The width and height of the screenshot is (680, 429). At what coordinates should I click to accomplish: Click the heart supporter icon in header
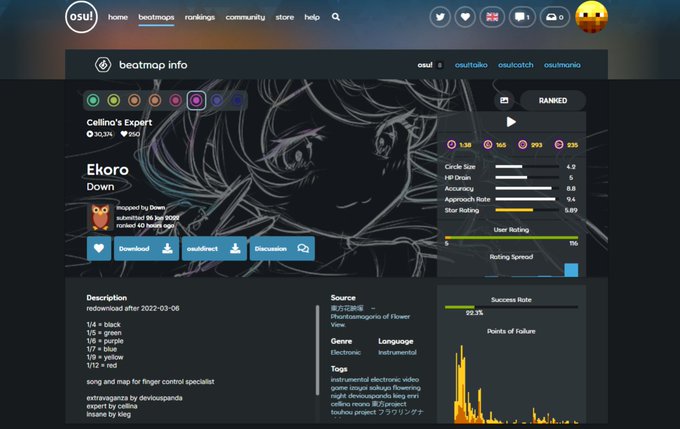pos(465,17)
